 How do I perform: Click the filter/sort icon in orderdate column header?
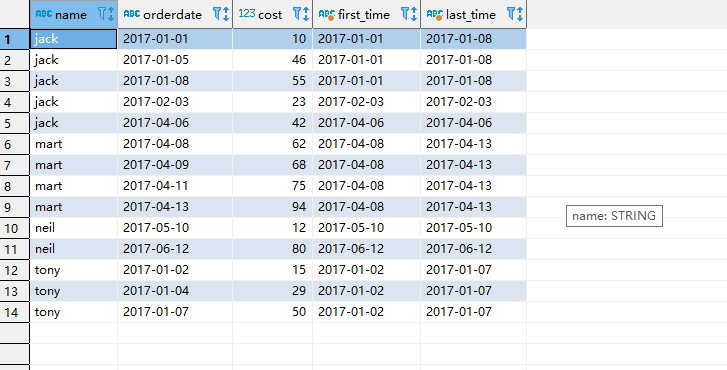click(221, 14)
